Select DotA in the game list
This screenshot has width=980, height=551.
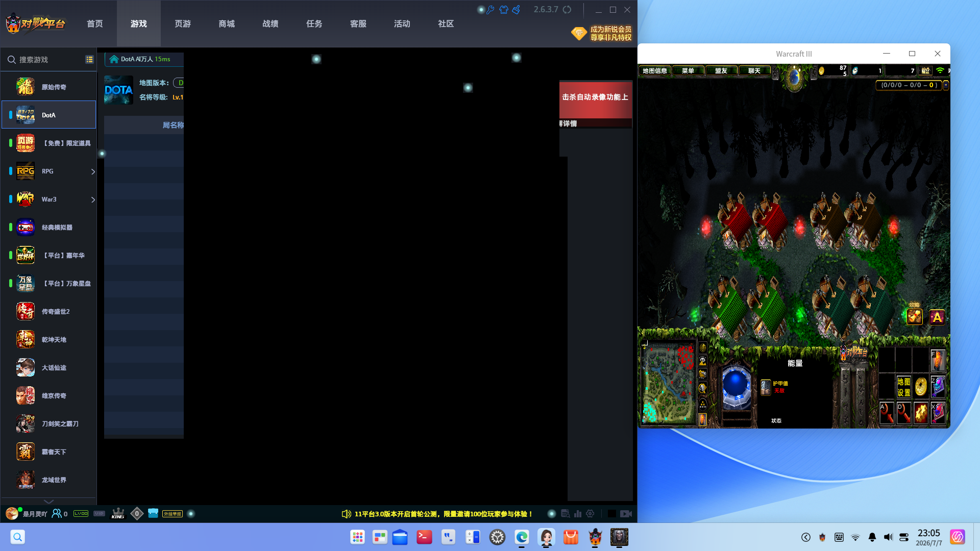[x=48, y=115]
